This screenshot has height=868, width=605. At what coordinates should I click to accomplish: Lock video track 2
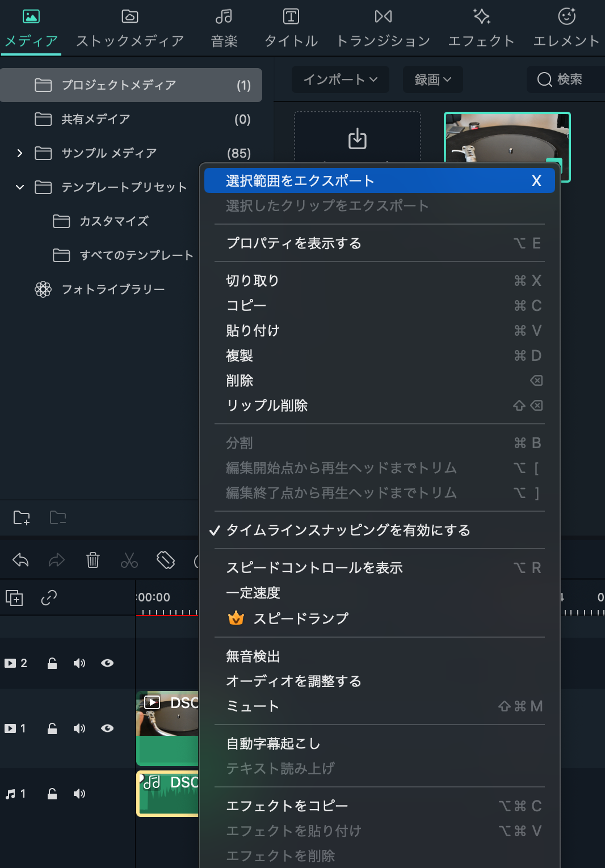coord(52,663)
